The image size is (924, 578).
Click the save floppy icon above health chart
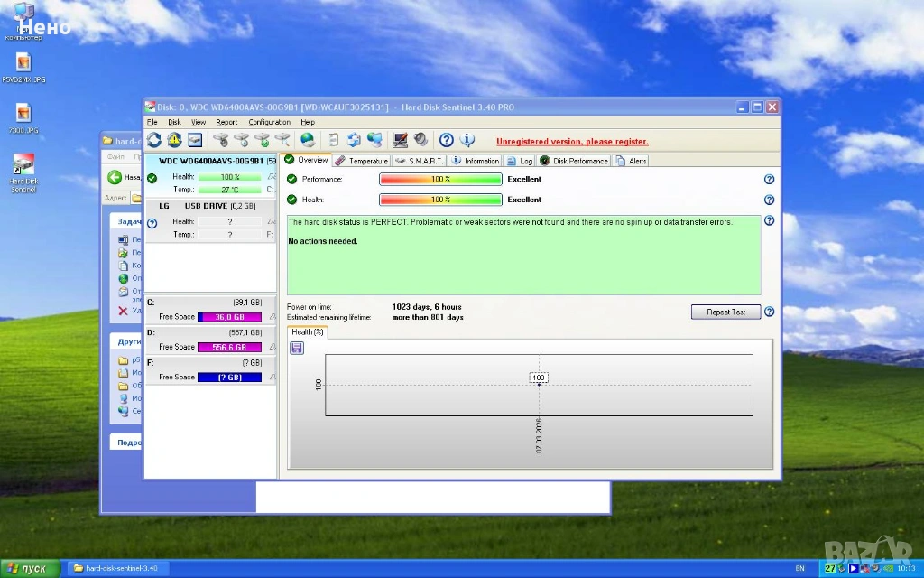[297, 348]
